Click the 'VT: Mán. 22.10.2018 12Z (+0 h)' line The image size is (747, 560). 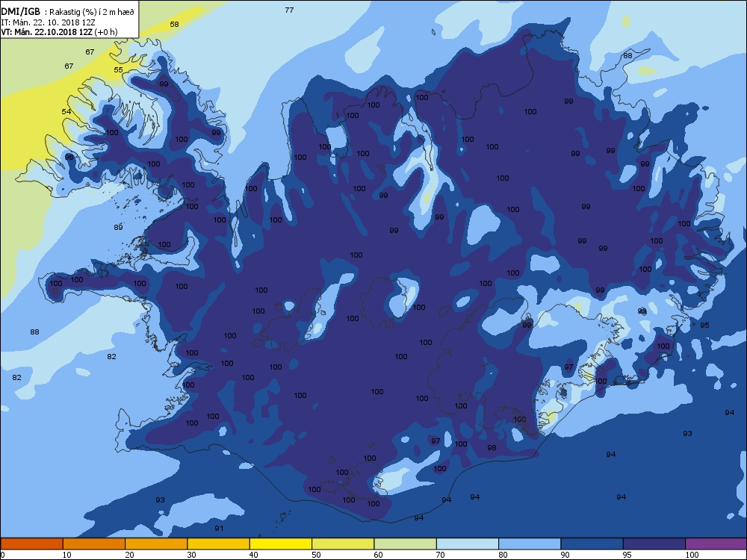(x=59, y=32)
